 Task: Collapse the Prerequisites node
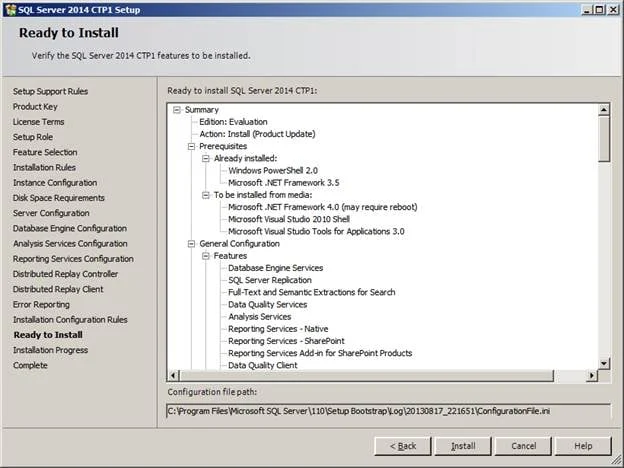(191, 146)
